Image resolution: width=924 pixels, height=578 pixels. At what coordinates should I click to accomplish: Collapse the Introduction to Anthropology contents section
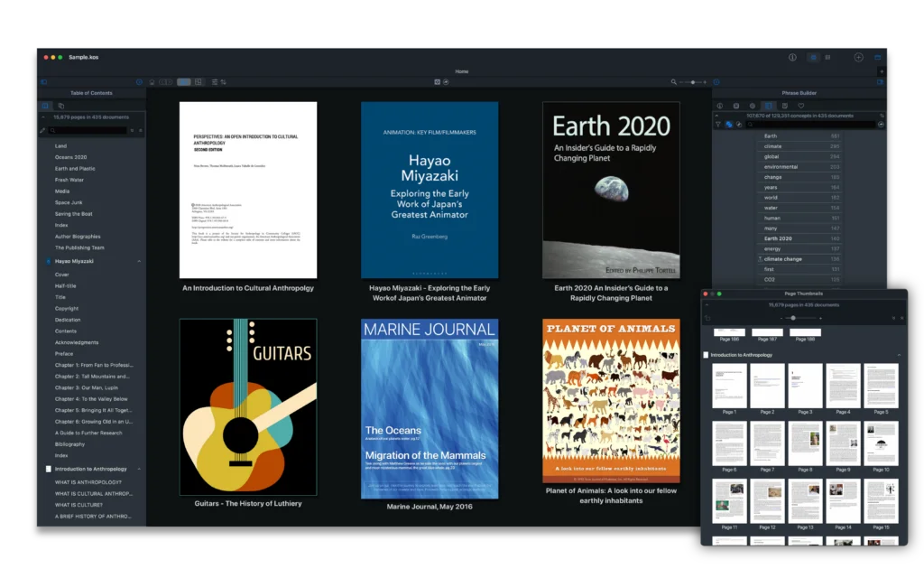(139, 469)
